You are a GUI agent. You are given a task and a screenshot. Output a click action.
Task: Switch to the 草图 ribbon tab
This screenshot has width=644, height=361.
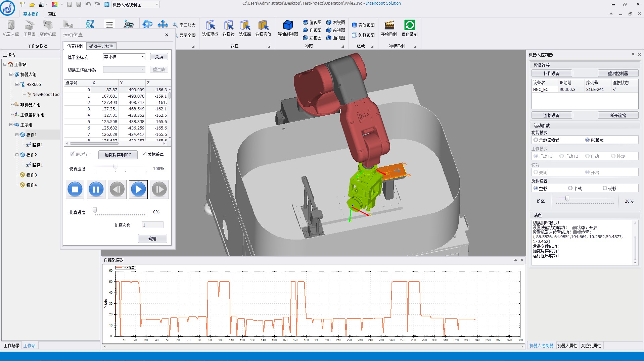[52, 14]
